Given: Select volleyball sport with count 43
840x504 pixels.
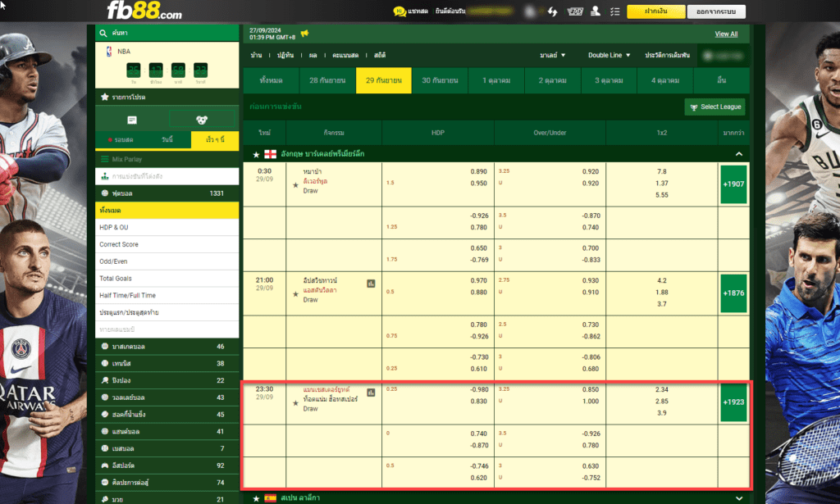Looking at the screenshot, I should [x=167, y=397].
